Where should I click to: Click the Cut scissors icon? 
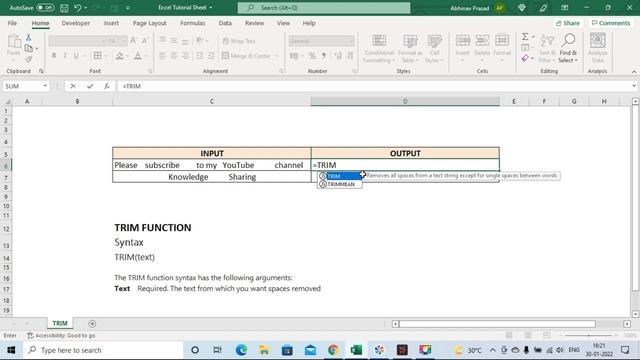coord(29,38)
